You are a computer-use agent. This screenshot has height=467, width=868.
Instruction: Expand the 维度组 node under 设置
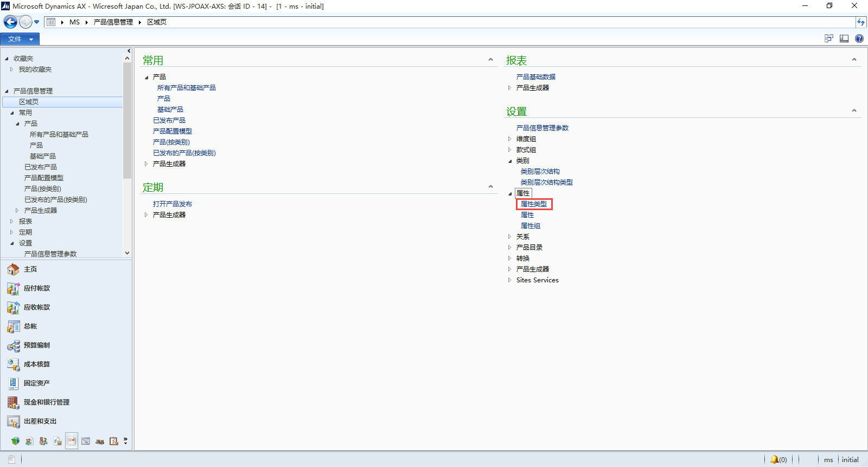pos(509,139)
